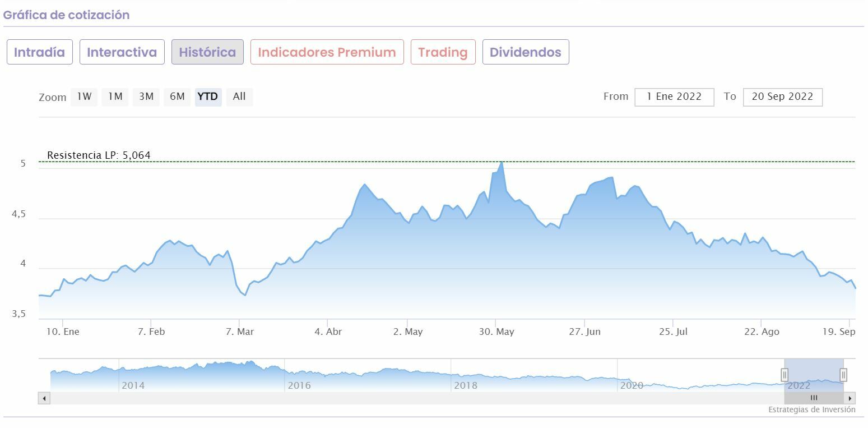Viewport: 868px width, 428px height.
Task: Click the To date field
Action: point(782,96)
